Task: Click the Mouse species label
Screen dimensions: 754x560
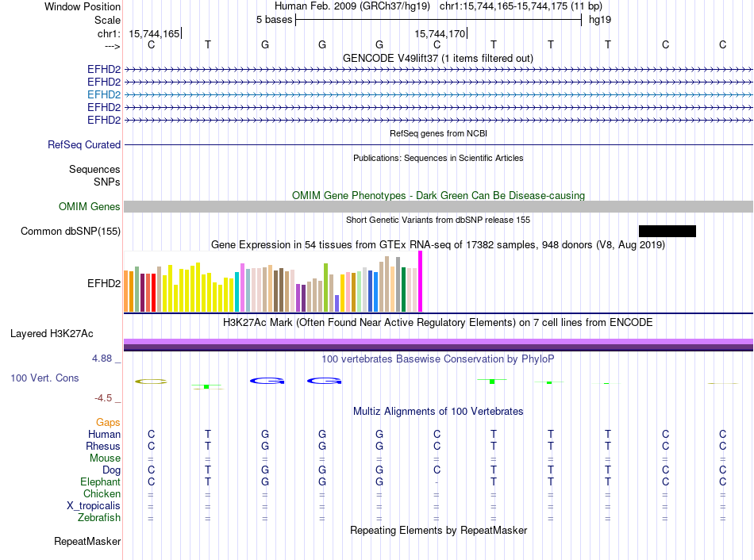Action: tap(105, 458)
